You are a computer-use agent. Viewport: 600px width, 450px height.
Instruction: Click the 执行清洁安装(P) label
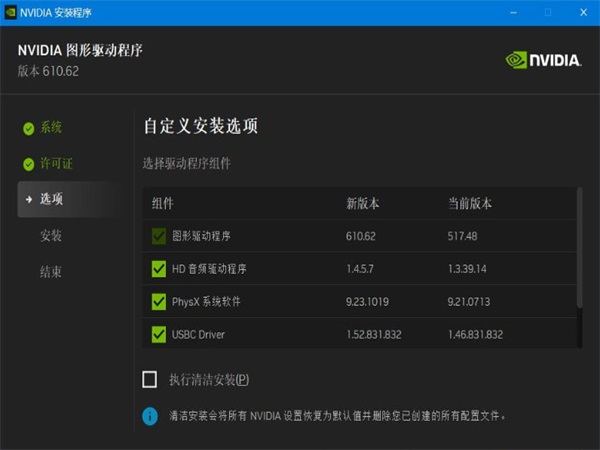pos(209,380)
